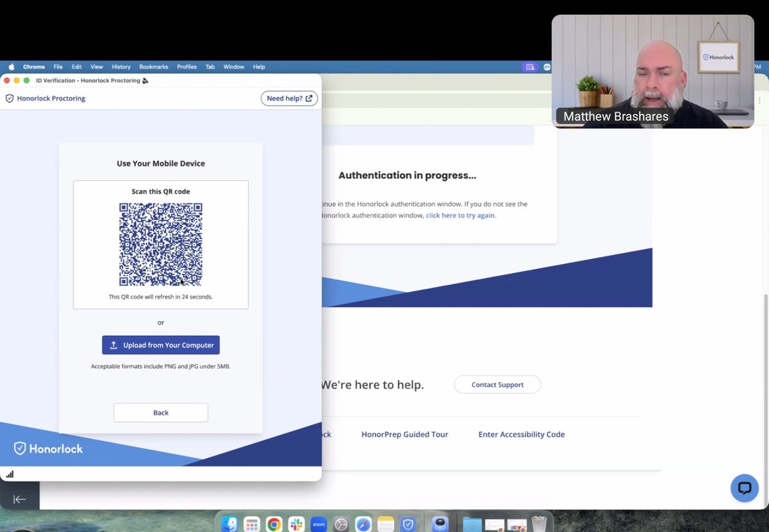This screenshot has width=769, height=532.
Task: Click the QR code refresh countdown text
Action: 161,297
